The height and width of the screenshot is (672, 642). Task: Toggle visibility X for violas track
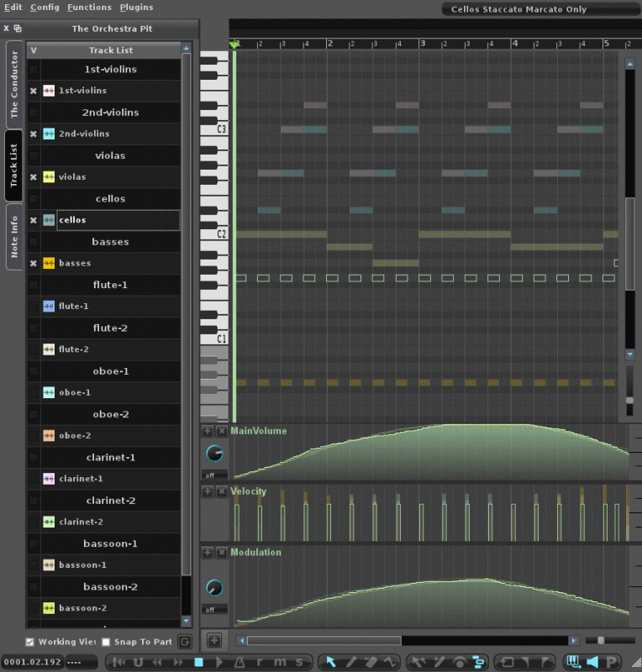(x=34, y=177)
